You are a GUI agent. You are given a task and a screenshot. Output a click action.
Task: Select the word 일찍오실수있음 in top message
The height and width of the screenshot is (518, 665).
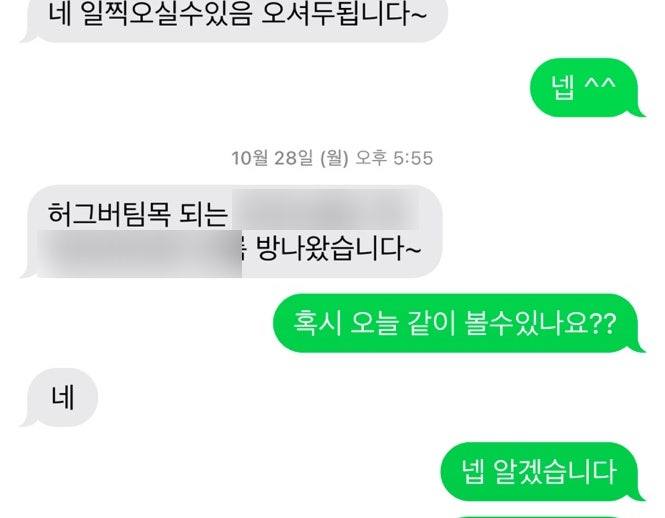[167, 14]
